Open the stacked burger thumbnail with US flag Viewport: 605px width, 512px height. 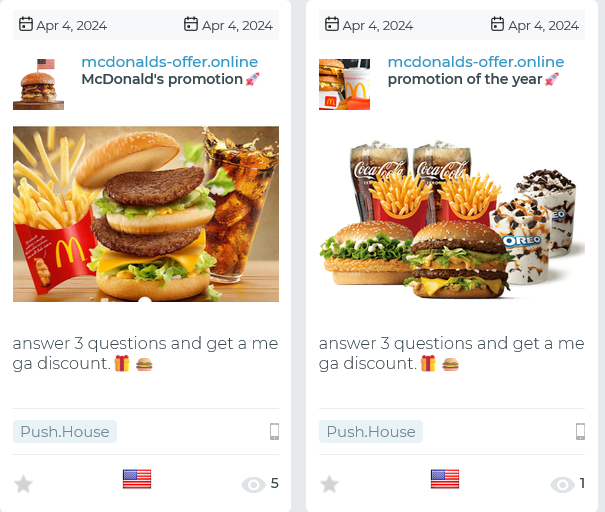39,84
